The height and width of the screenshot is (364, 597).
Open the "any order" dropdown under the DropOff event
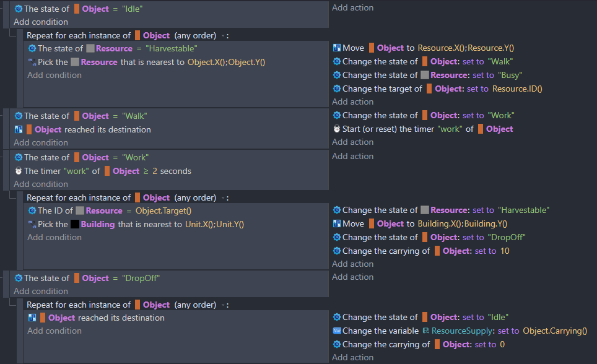(223, 305)
